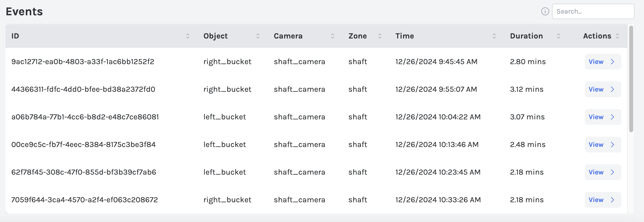Click the Actions column sort icon
Image resolution: width=644 pixels, height=222 pixels.
[x=617, y=36]
